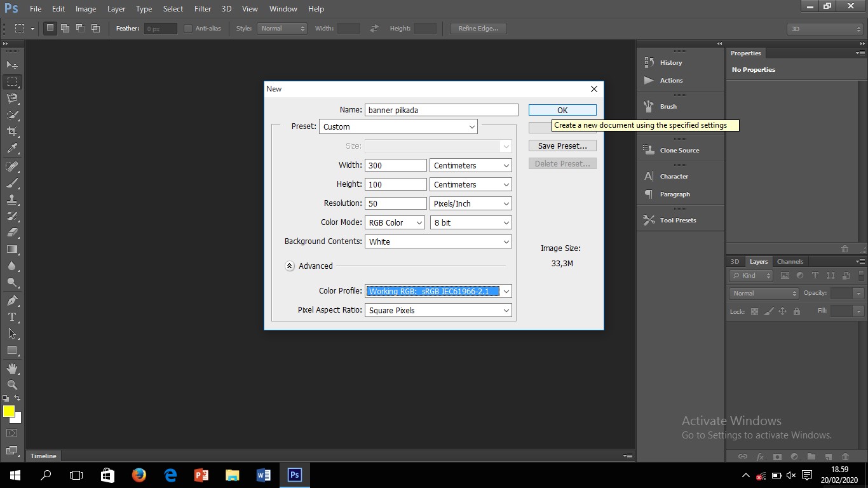Viewport: 868px width, 488px height.
Task: Open the Image menu
Action: pos(86,9)
